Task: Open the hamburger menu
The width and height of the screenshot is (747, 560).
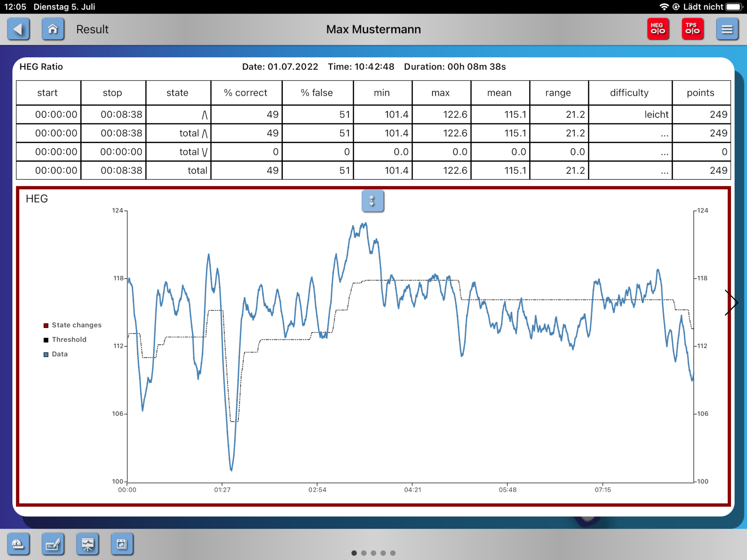Action: pyautogui.click(x=727, y=29)
